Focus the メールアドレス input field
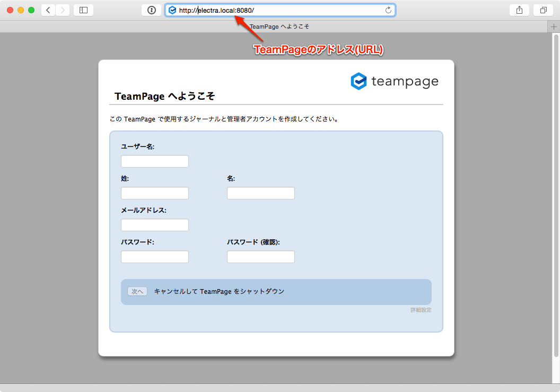Image resolution: width=560 pixels, height=392 pixels. click(155, 225)
